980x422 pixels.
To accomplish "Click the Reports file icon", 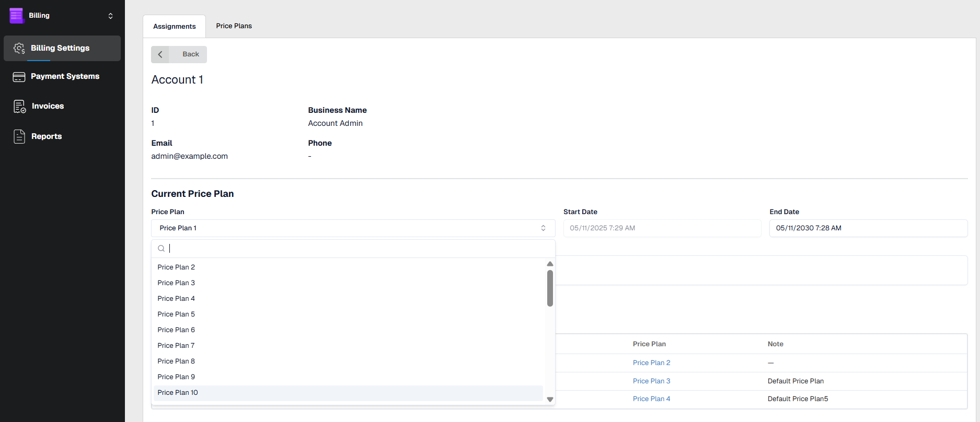I will [x=19, y=136].
